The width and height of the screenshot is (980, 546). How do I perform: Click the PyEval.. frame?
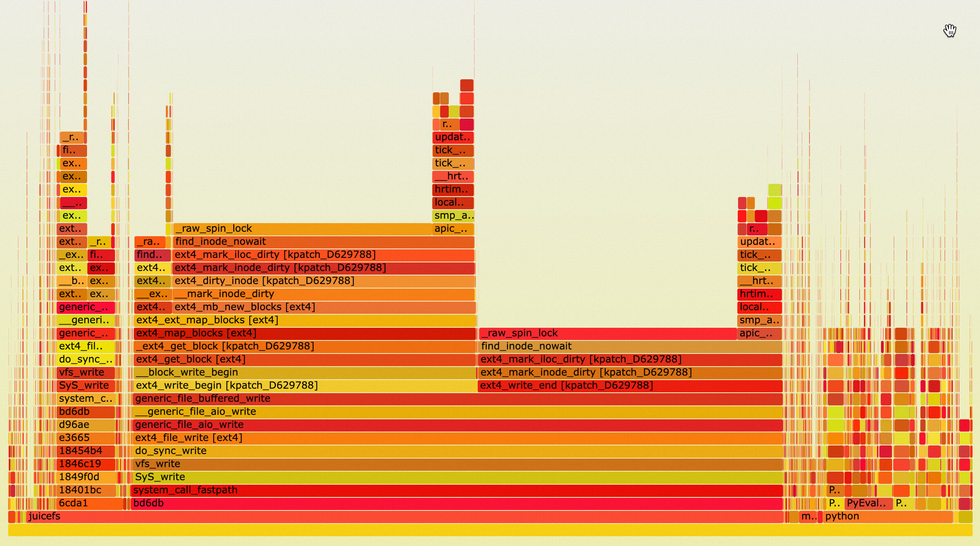click(x=869, y=503)
